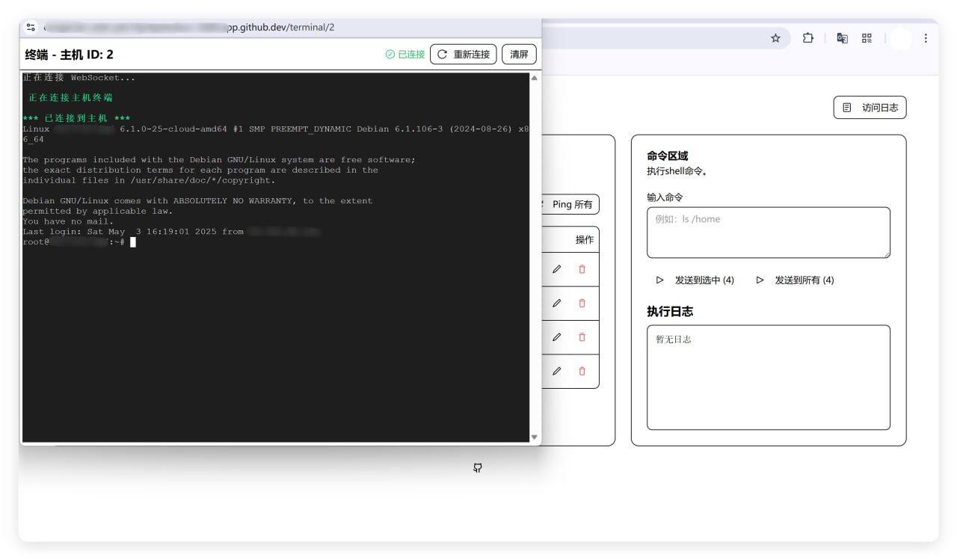Click the translate page icon in toolbar

tap(842, 38)
